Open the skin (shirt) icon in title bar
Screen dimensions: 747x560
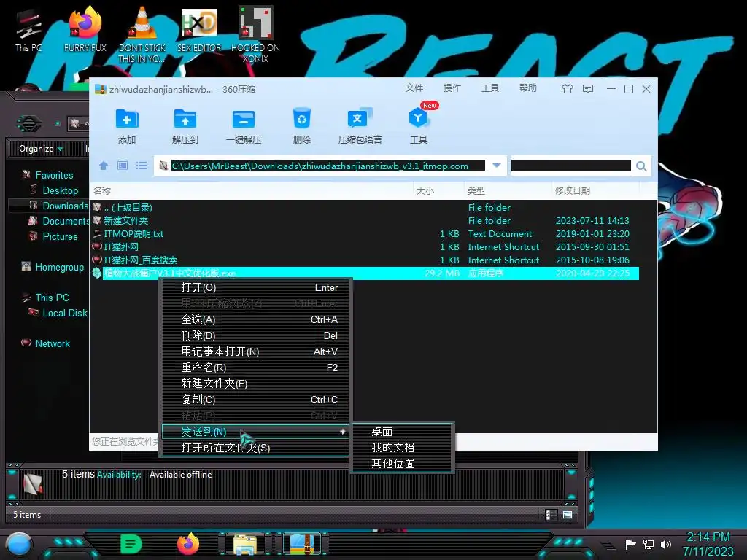[567, 89]
